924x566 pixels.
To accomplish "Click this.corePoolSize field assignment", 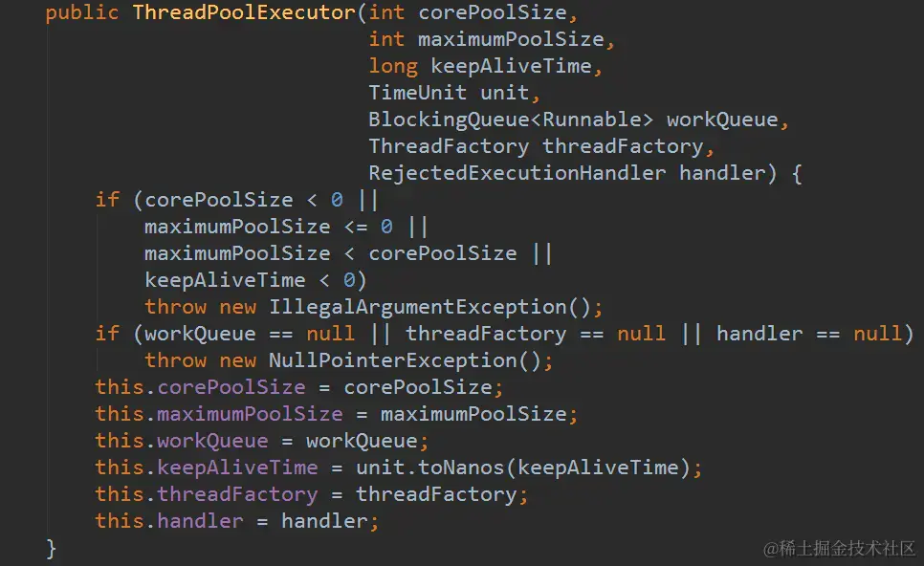I will (299, 387).
